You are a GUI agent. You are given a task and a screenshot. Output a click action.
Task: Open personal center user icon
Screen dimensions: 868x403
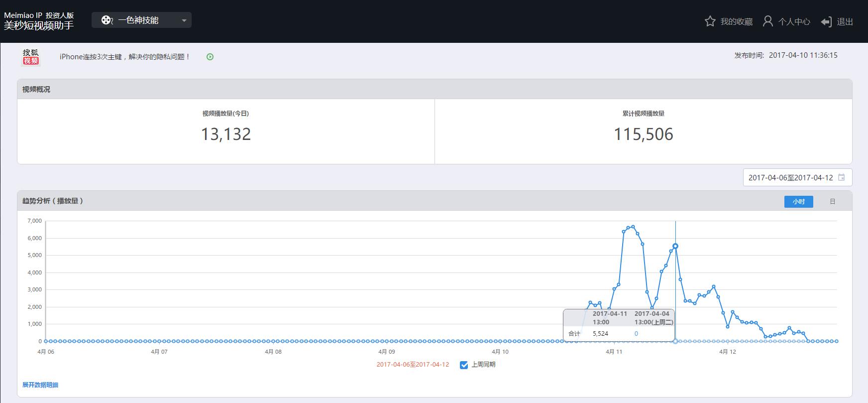click(x=768, y=21)
